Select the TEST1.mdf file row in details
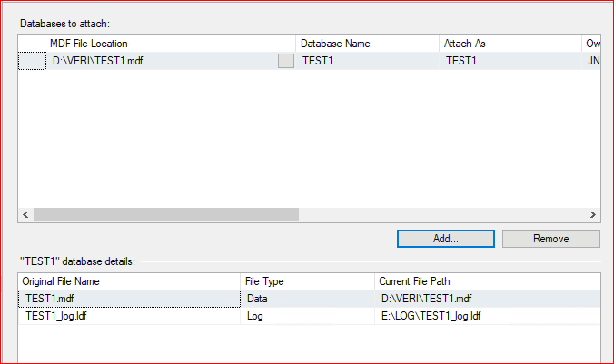 coord(127,298)
